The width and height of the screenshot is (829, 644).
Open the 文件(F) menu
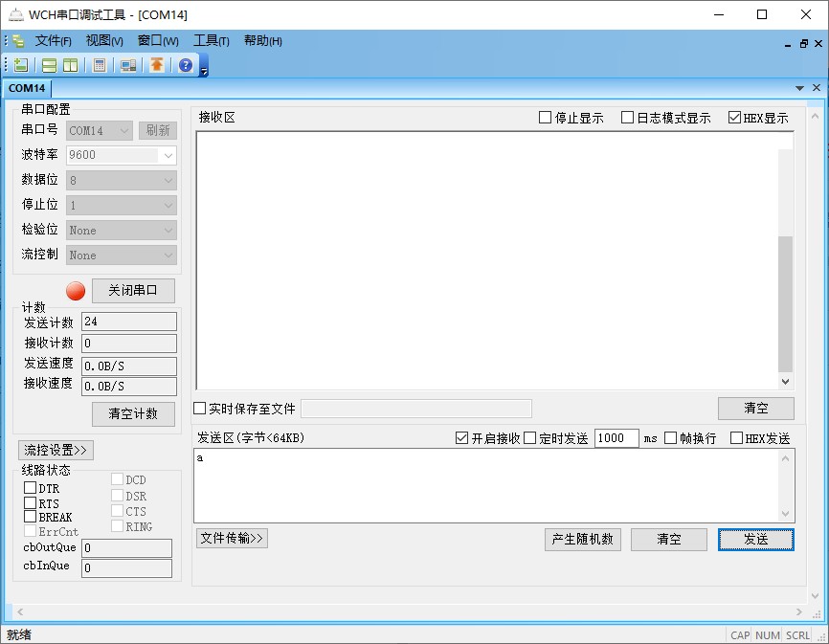[x=53, y=41]
